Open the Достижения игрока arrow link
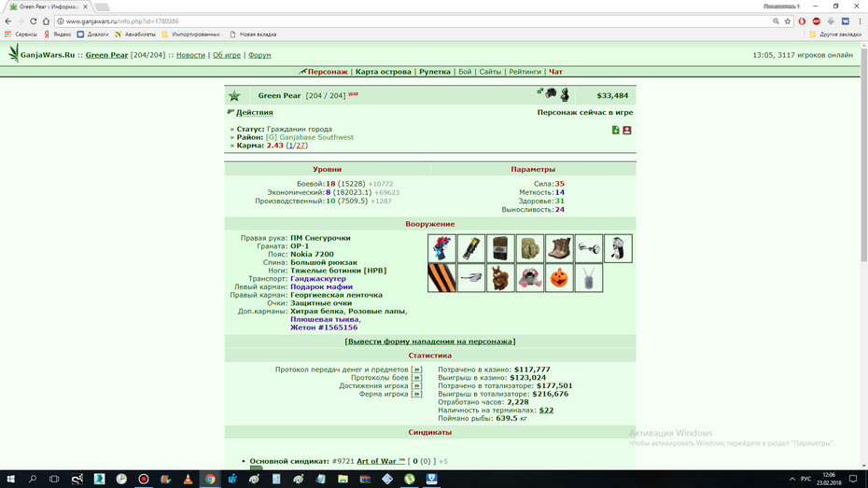Screen dimensions: 868x488 pos(417,386)
